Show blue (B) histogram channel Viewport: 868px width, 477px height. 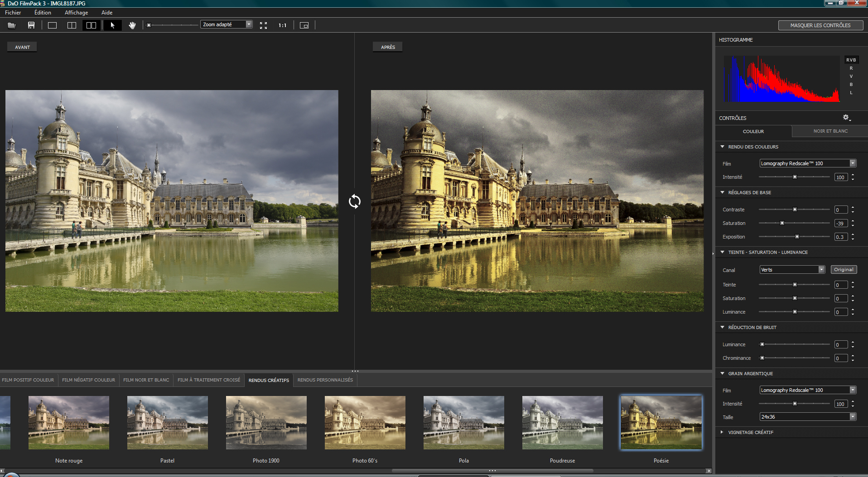click(851, 84)
